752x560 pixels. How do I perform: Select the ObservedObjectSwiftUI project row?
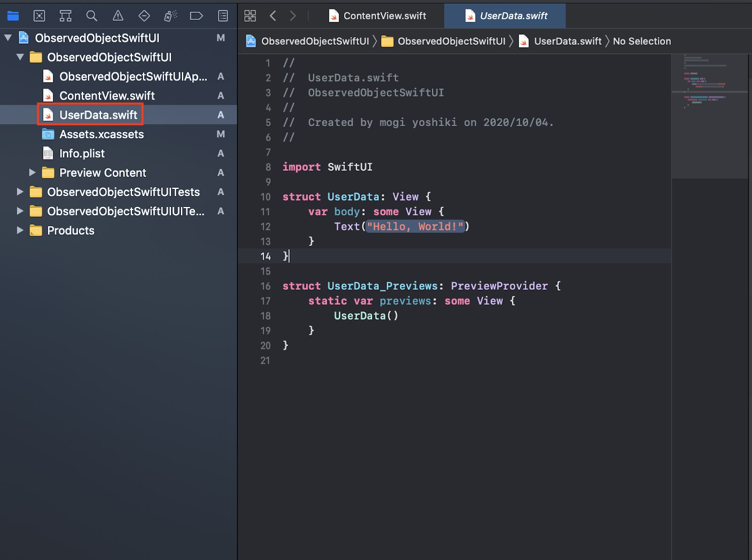(x=118, y=38)
